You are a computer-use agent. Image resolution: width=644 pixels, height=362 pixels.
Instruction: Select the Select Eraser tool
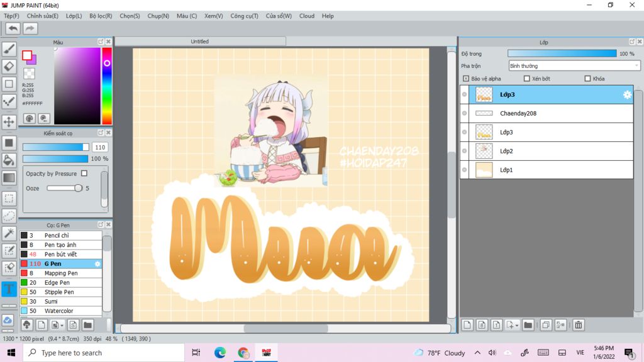[9, 268]
